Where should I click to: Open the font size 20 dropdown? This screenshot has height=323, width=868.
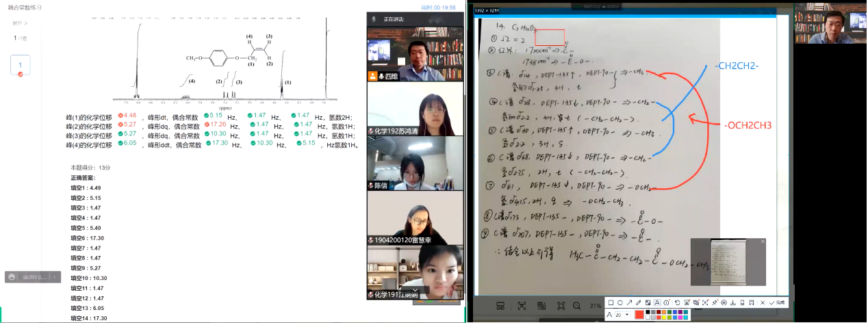627,315
